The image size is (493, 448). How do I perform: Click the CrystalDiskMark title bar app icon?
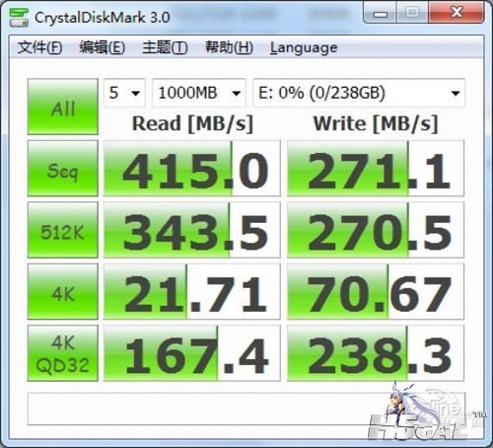[19, 18]
